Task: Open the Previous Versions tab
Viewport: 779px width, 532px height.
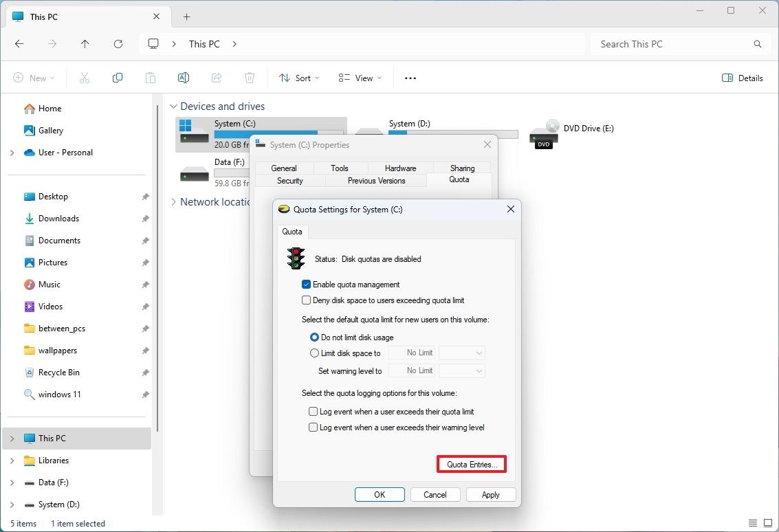Action: coord(376,180)
